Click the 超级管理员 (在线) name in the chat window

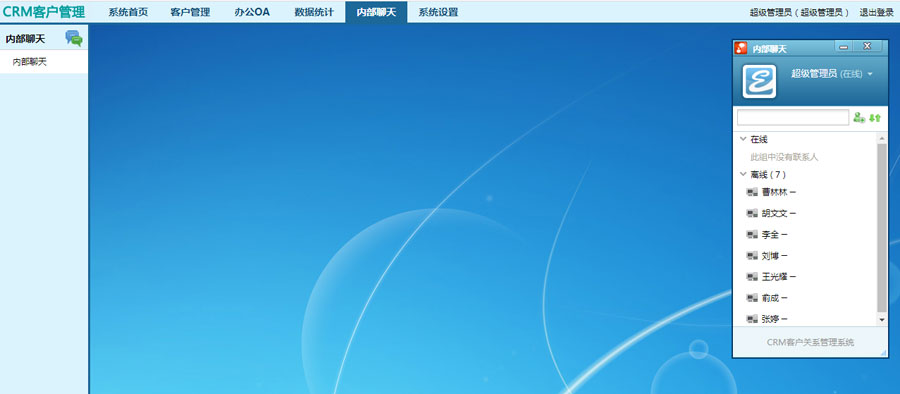point(827,74)
